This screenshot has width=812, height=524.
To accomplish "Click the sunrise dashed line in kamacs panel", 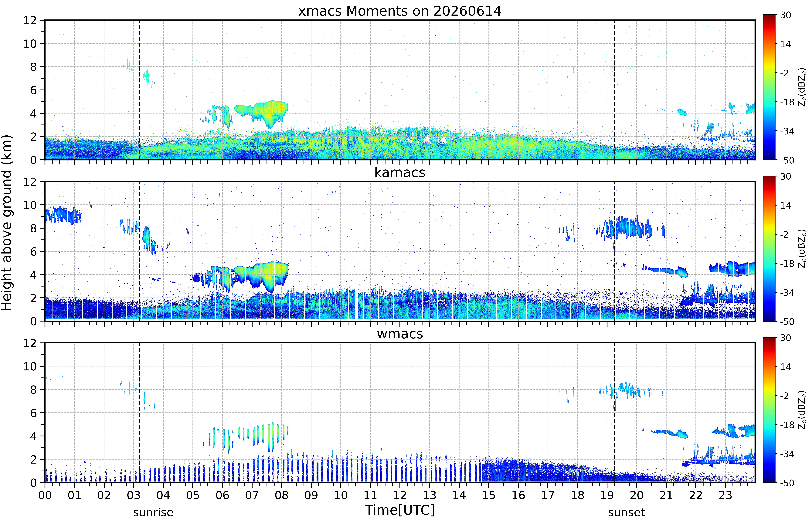I will point(139,251).
